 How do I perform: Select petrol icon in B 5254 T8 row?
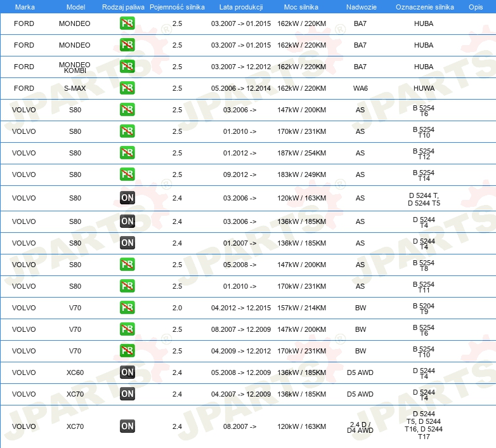point(127,264)
